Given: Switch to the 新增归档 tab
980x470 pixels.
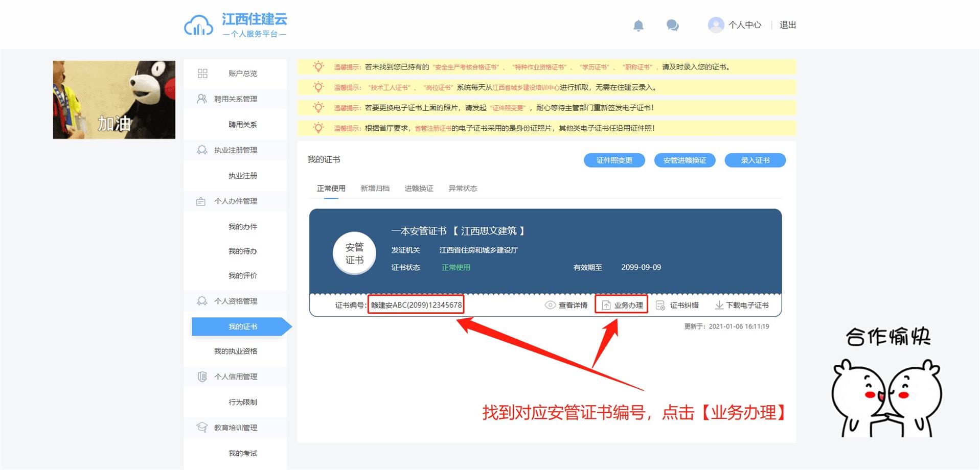Looking at the screenshot, I should click(375, 189).
